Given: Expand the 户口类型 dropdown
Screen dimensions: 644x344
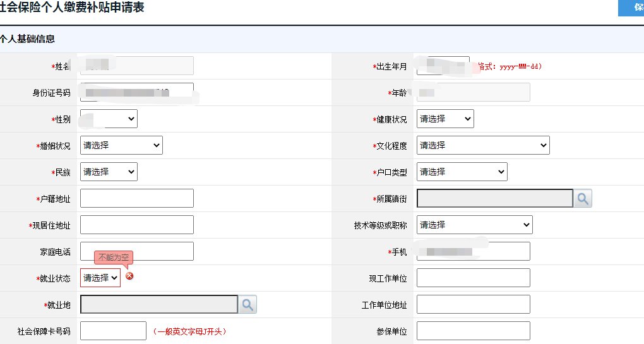Looking at the screenshot, I should [462, 172].
